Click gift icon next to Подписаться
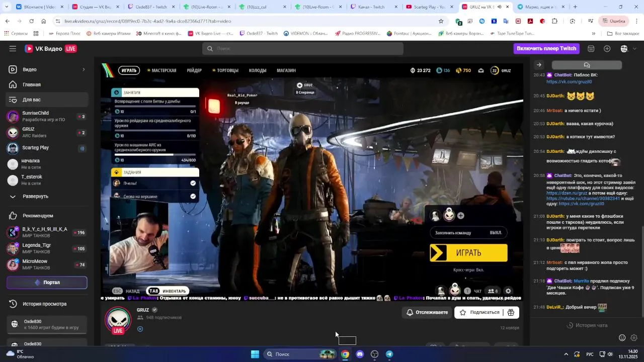 [511, 312]
